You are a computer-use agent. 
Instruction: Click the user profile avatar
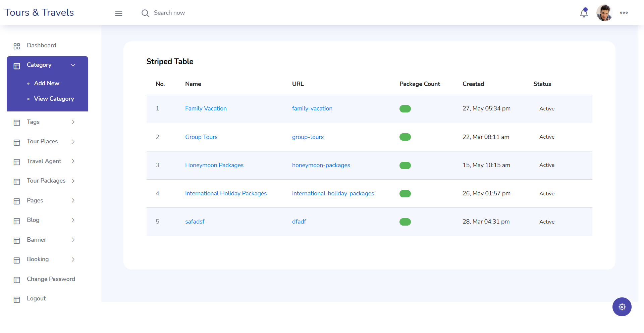point(604,13)
